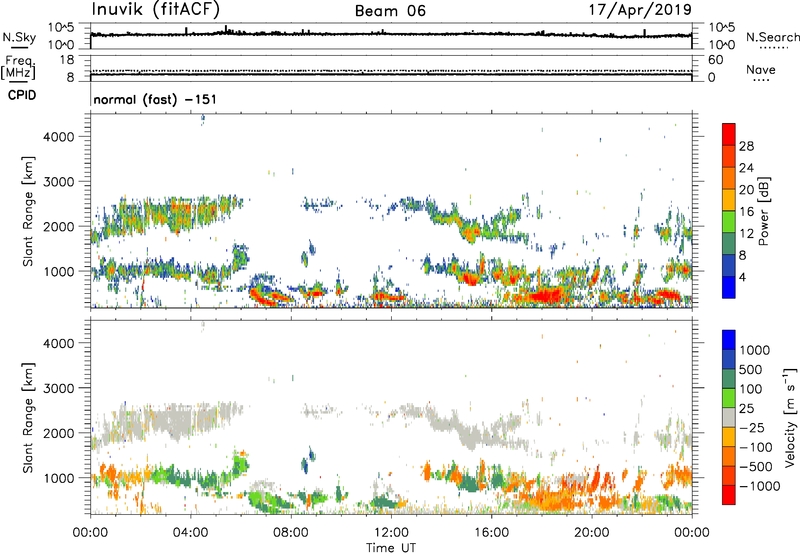Select the '08:00' time tick label
Viewport: 800px width, 554px height.
pyautogui.click(x=291, y=533)
